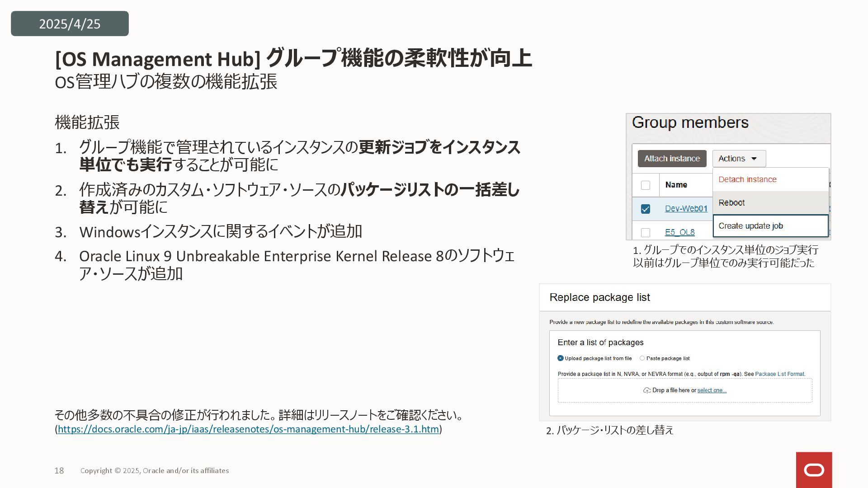868x488 pixels.
Task: Click the Actions dropdown arrow
Action: [754, 159]
